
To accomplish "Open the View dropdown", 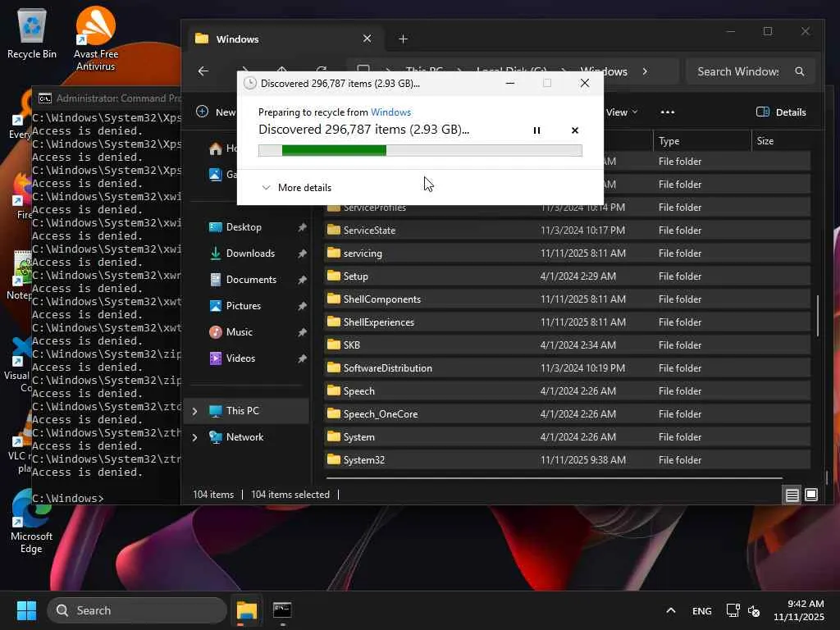I will tap(622, 112).
